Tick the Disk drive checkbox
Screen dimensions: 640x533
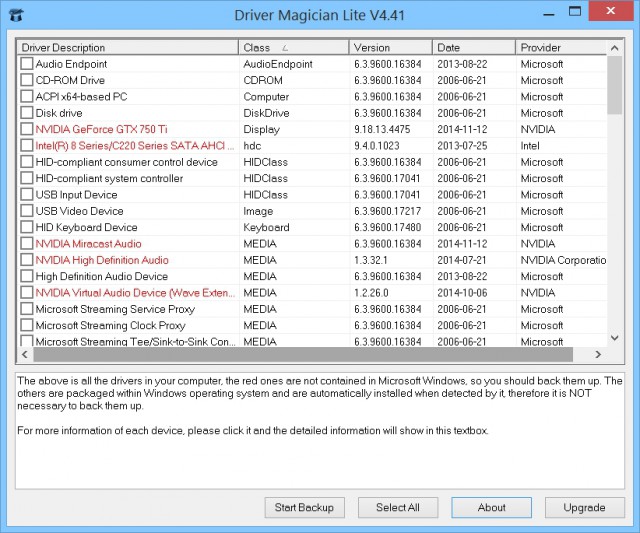pyautogui.click(x=27, y=113)
